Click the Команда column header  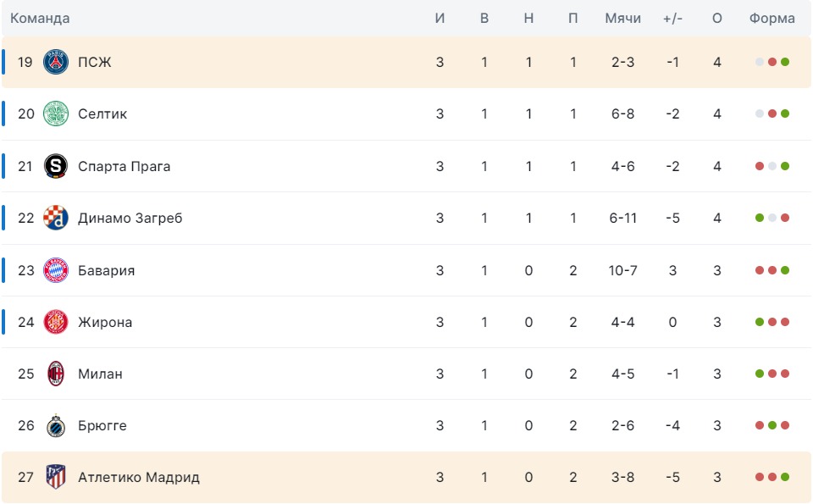[x=40, y=19]
